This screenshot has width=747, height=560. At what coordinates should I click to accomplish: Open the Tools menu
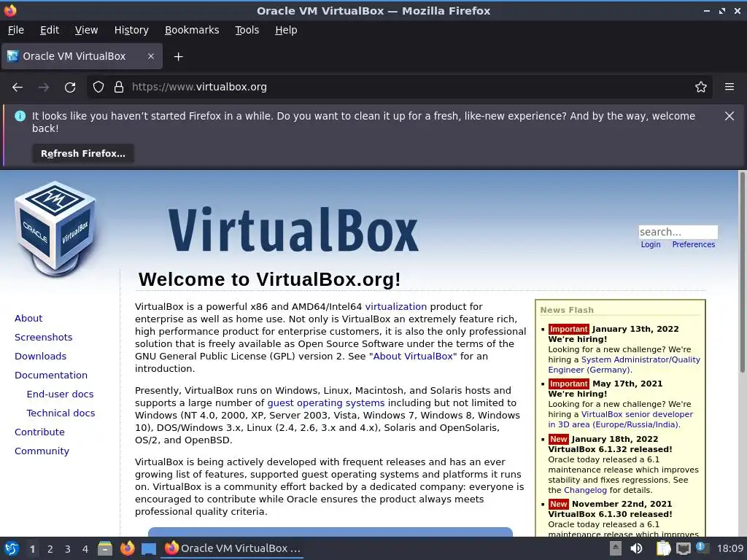(x=247, y=30)
